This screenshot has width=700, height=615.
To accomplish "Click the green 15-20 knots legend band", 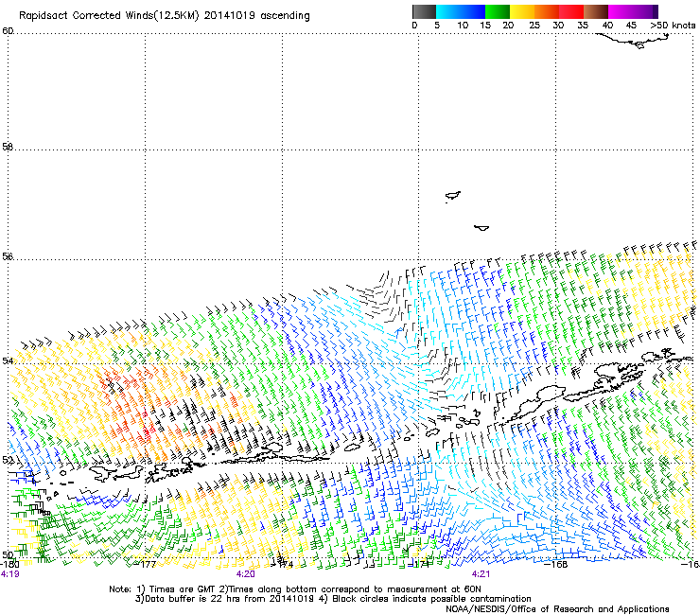I will pyautogui.click(x=498, y=11).
